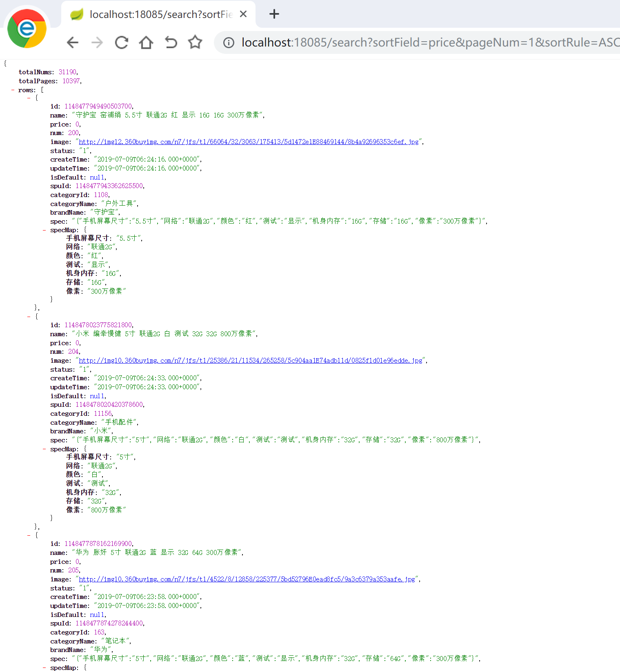Open site info circle icon
Image resolution: width=620 pixels, height=672 pixels.
pyautogui.click(x=229, y=42)
